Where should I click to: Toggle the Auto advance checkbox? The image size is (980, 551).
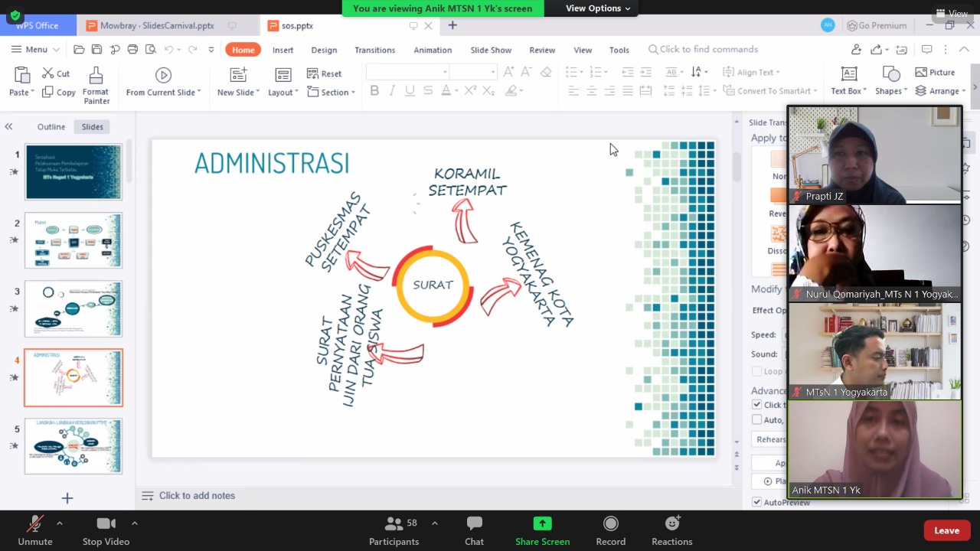click(757, 419)
